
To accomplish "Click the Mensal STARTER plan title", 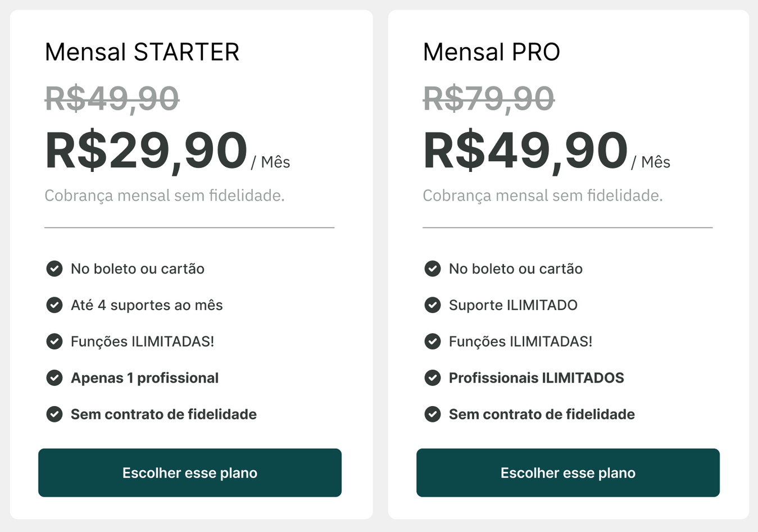I will pos(142,52).
